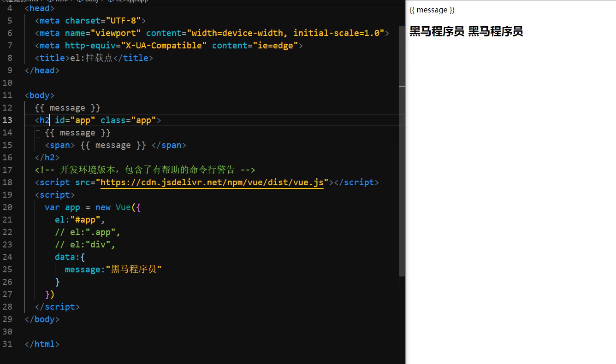Click the el:"#app" property on line 21
616x364 pixels.
point(80,220)
